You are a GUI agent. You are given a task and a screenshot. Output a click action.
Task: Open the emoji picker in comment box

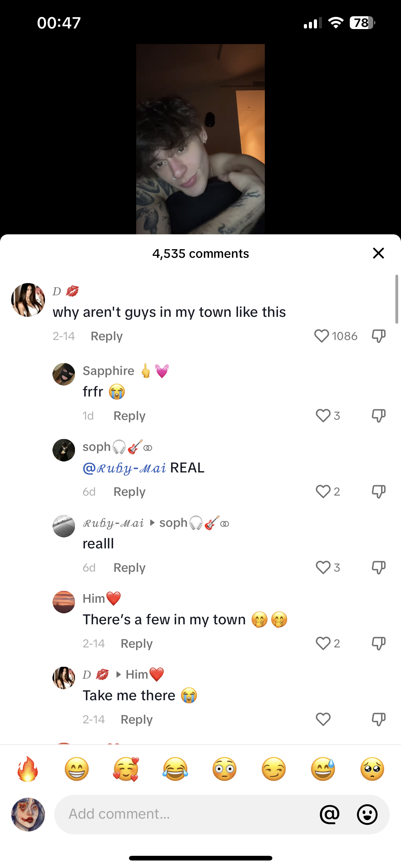tap(367, 815)
